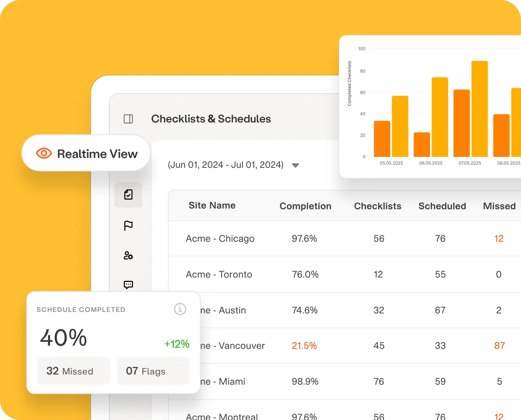Click Toronto's scheduled value 55
Image resolution: width=521 pixels, height=420 pixels.
pos(440,275)
